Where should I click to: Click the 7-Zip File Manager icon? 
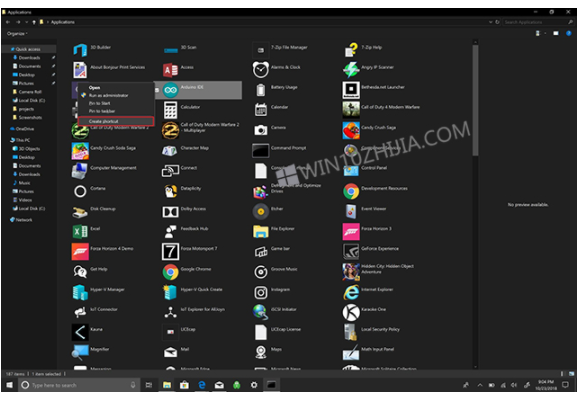(261, 50)
